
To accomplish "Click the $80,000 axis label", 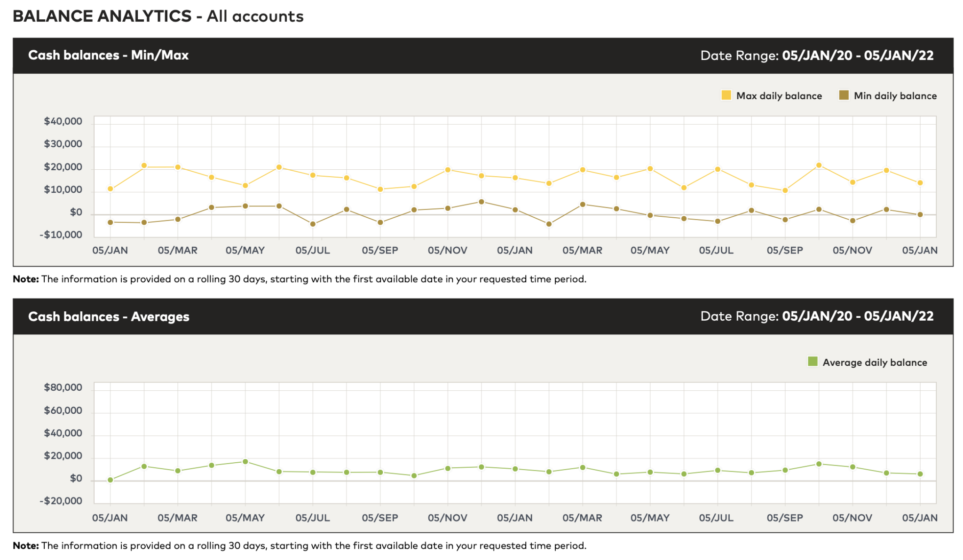I will tap(63, 388).
